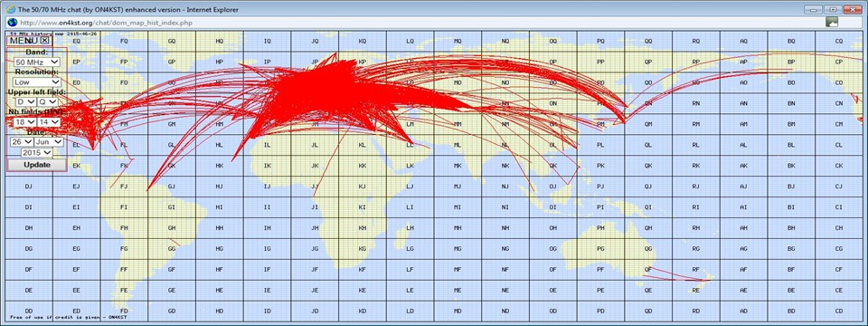Click the Internet Explorer logo in title bar
868x326 pixels.
(x=10, y=9)
